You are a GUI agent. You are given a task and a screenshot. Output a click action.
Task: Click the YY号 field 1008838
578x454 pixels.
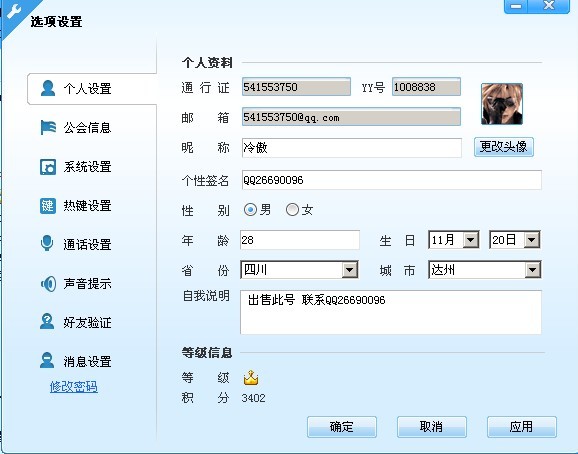[426, 87]
